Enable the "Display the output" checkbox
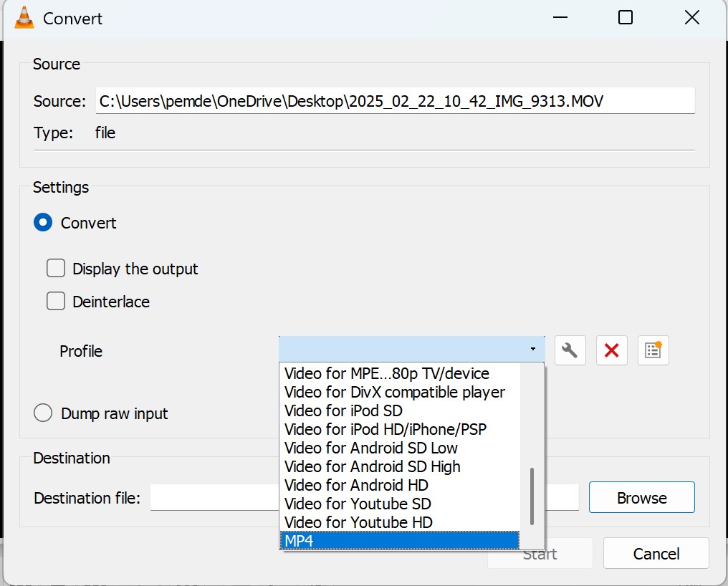The width and height of the screenshot is (728, 586). click(x=56, y=268)
